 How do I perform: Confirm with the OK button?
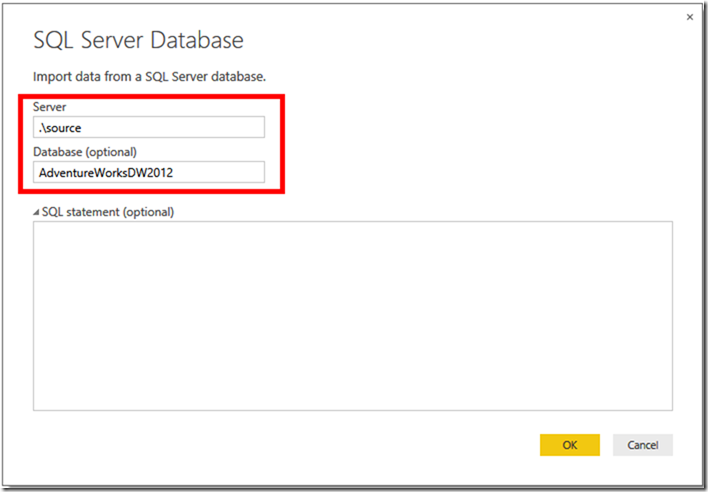pyautogui.click(x=570, y=445)
